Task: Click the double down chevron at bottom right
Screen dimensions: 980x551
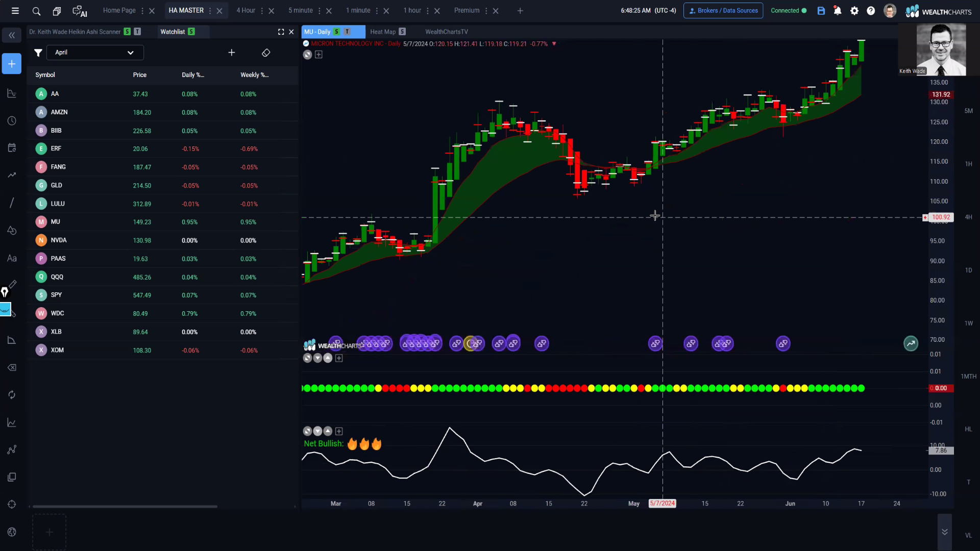Action: coord(945,532)
